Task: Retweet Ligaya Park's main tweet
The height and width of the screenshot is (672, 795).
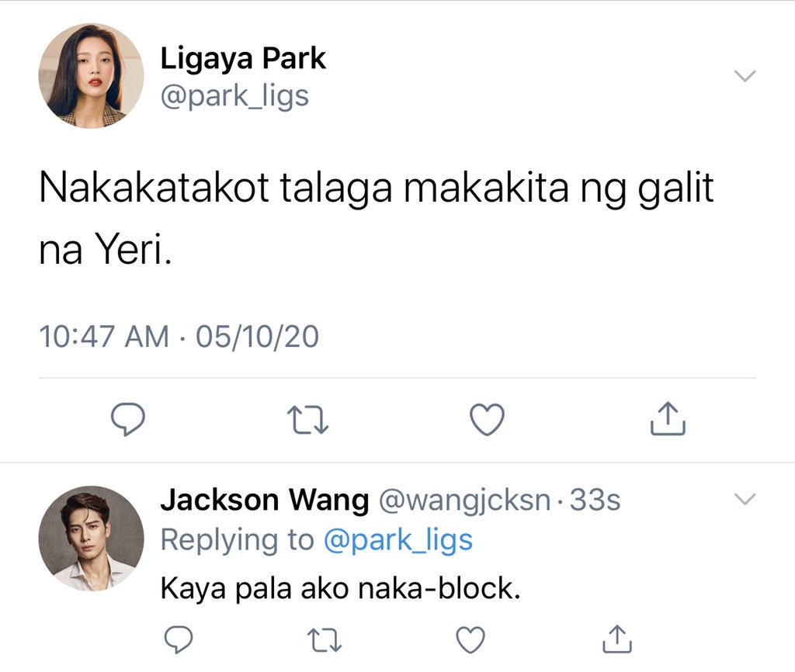Action: click(307, 420)
